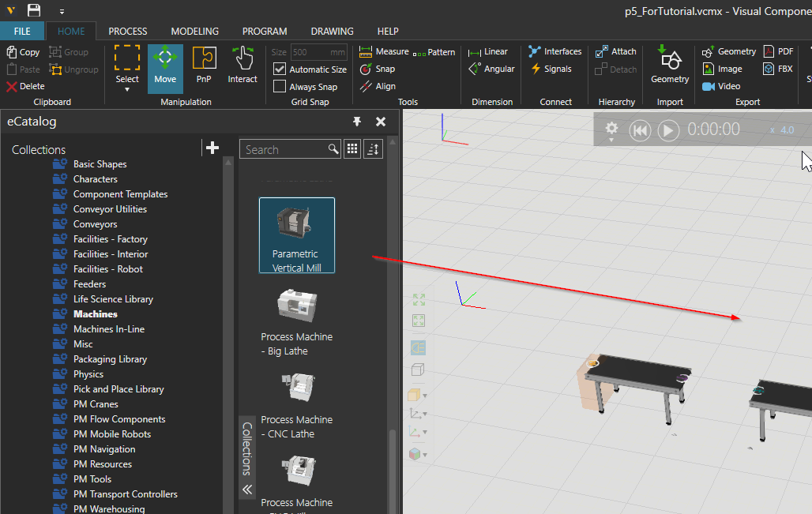Viewport: 812px width, 514px height.
Task: Export to FBX format
Action: pyautogui.click(x=778, y=69)
